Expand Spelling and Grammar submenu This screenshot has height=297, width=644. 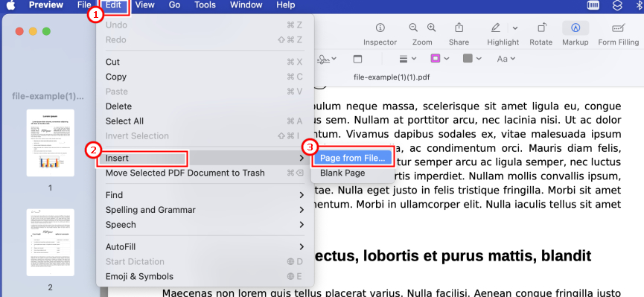point(205,210)
